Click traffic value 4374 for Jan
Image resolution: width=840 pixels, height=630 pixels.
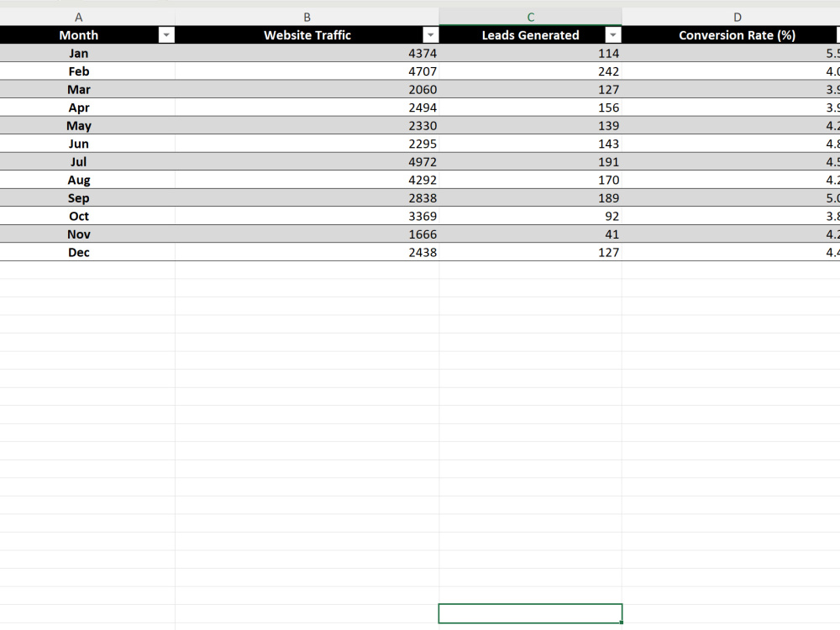tap(307, 54)
